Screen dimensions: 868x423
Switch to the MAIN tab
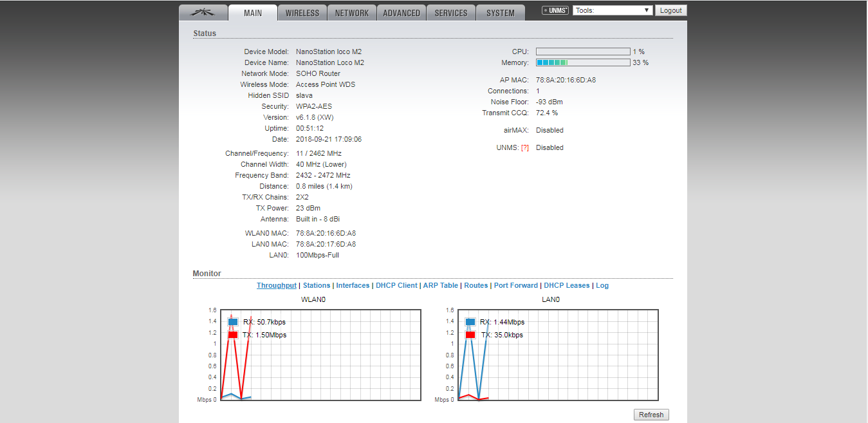click(253, 13)
